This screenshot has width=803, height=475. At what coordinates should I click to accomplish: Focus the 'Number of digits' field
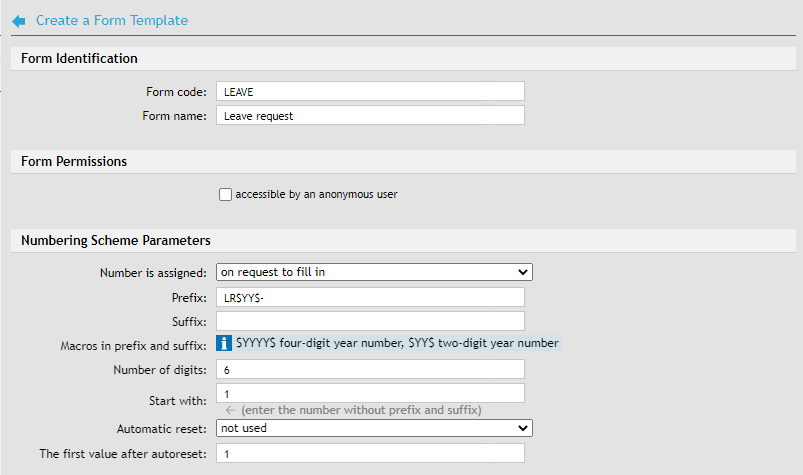click(370, 370)
